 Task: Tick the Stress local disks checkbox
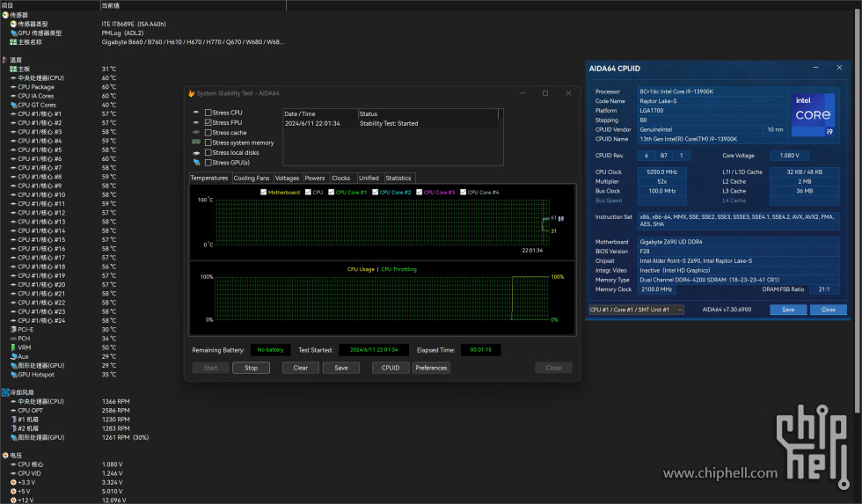point(208,153)
